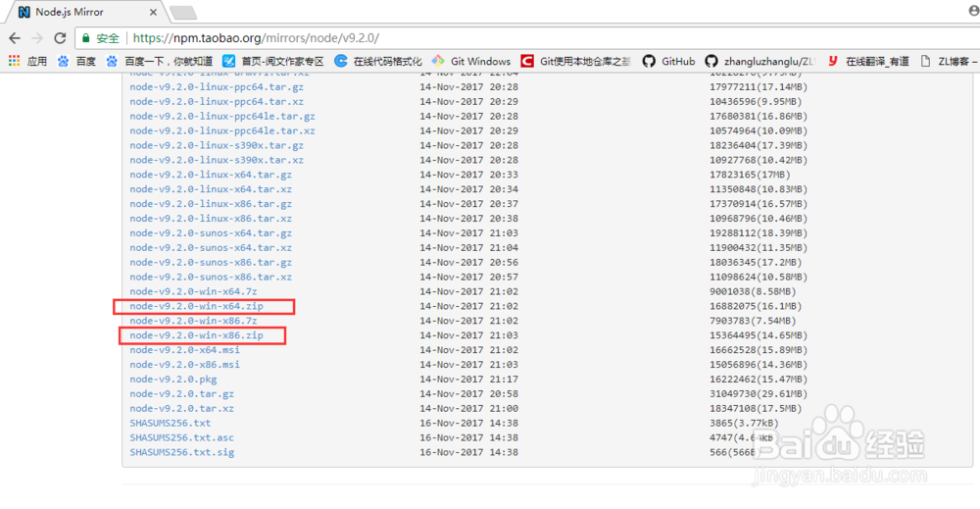Download node-v9.2.0.tar.xz source
This screenshot has width=980, height=509.
(182, 408)
